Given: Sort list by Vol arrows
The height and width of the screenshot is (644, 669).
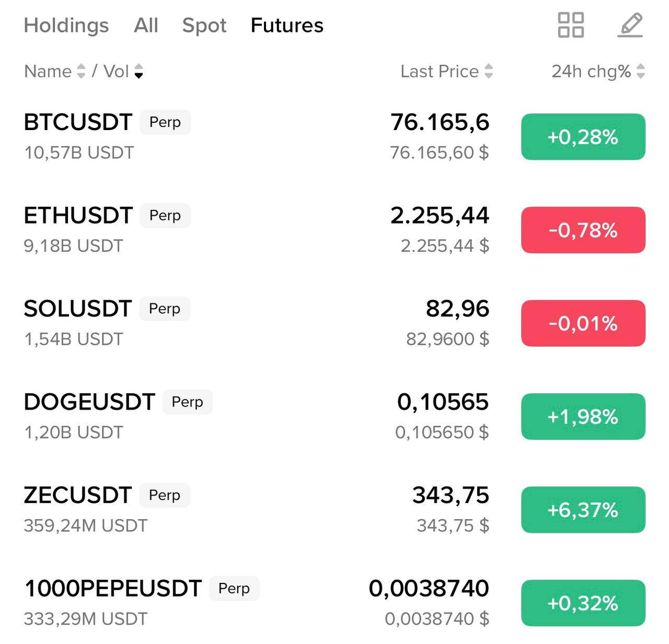Looking at the screenshot, I should [x=139, y=71].
